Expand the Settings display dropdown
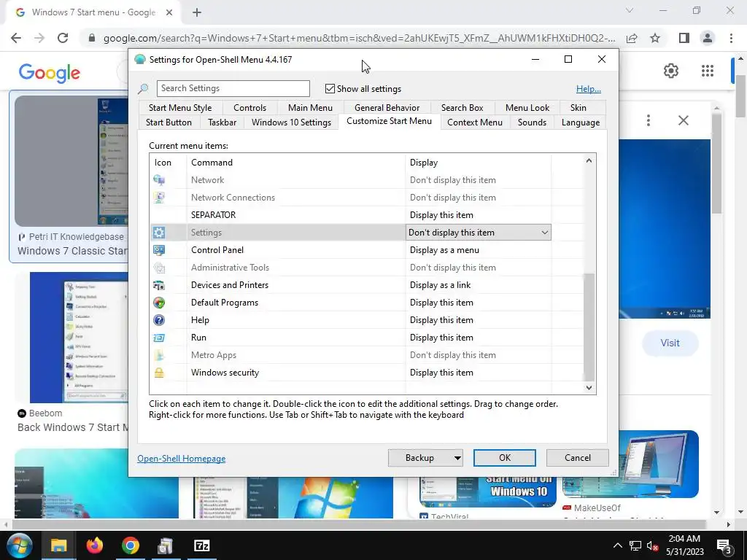747x560 pixels. tap(544, 233)
